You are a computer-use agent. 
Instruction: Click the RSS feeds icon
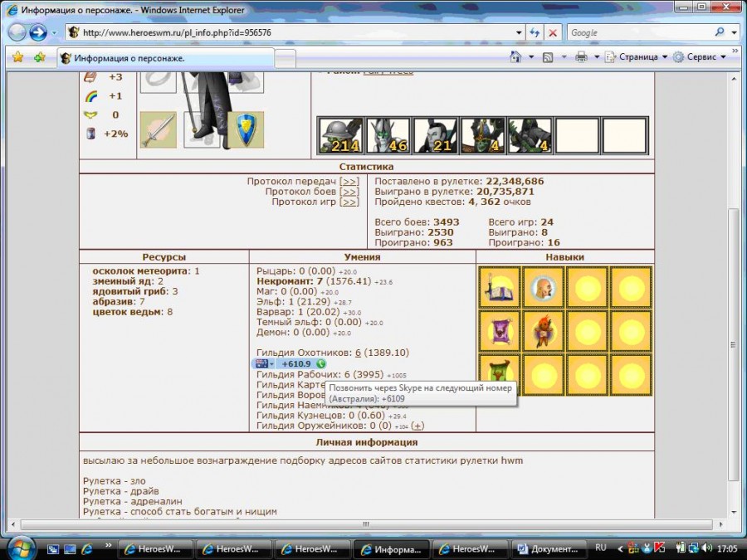pos(548,57)
